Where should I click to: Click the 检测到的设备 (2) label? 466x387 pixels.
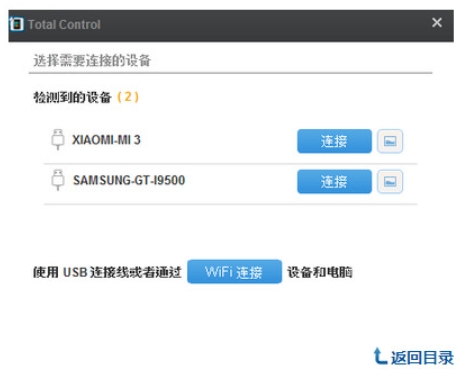pos(86,97)
